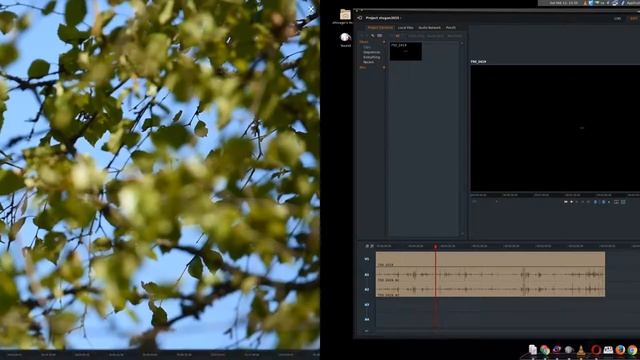
Task: Switch to the Local Files tab
Action: click(x=405, y=28)
